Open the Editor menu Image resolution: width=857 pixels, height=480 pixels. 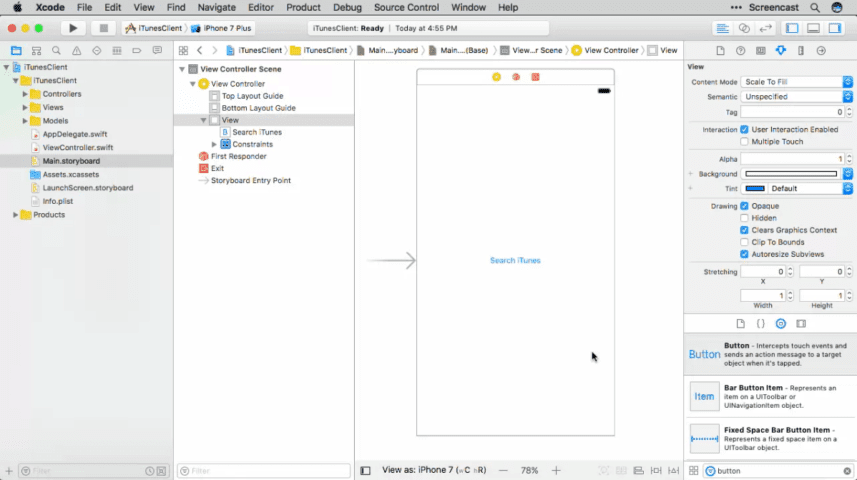[x=260, y=7]
